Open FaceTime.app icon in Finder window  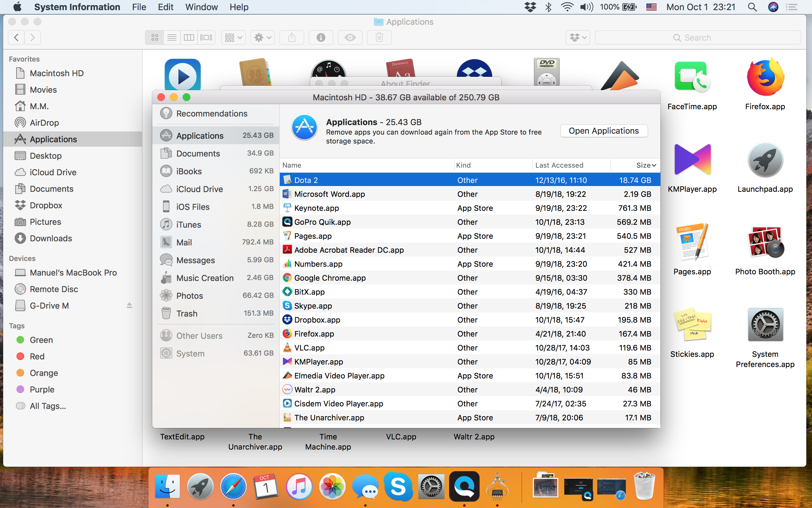point(692,77)
